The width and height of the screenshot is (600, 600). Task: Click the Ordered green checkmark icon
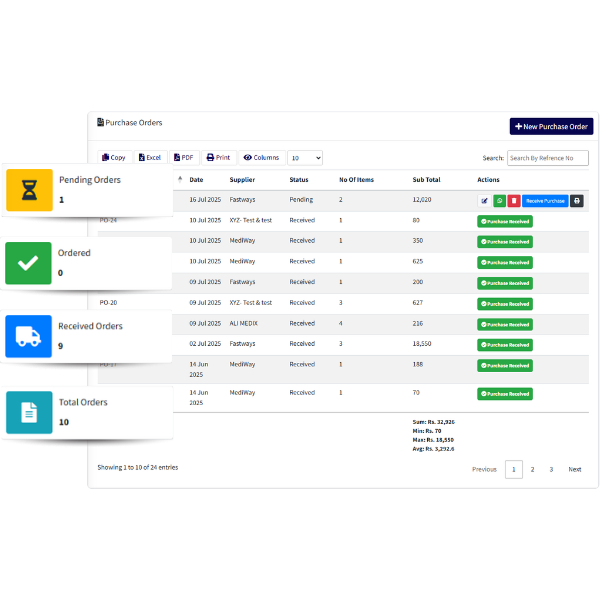[29, 263]
